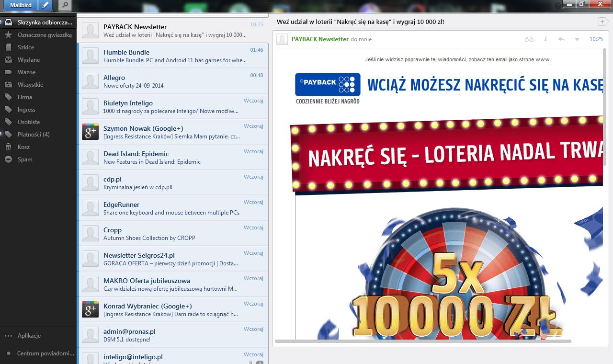Open Centrum powiadomień notification center
Screen dimensions: 613x364
(38, 353)
